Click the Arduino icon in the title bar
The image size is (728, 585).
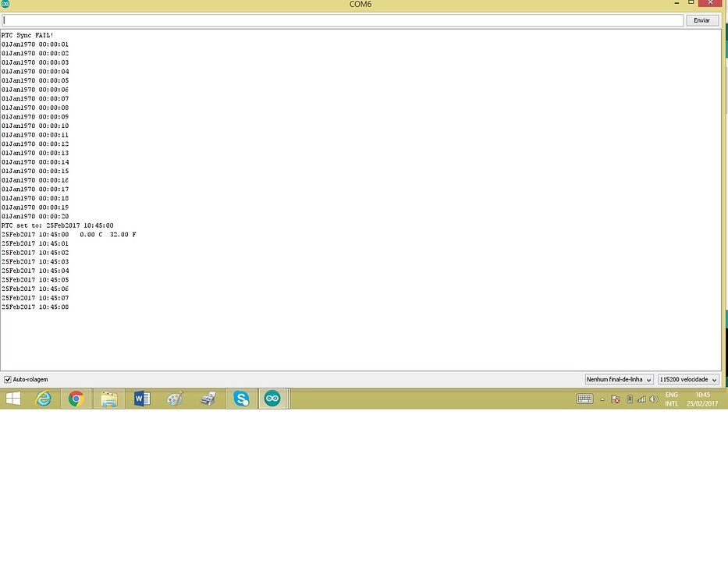point(7,4)
